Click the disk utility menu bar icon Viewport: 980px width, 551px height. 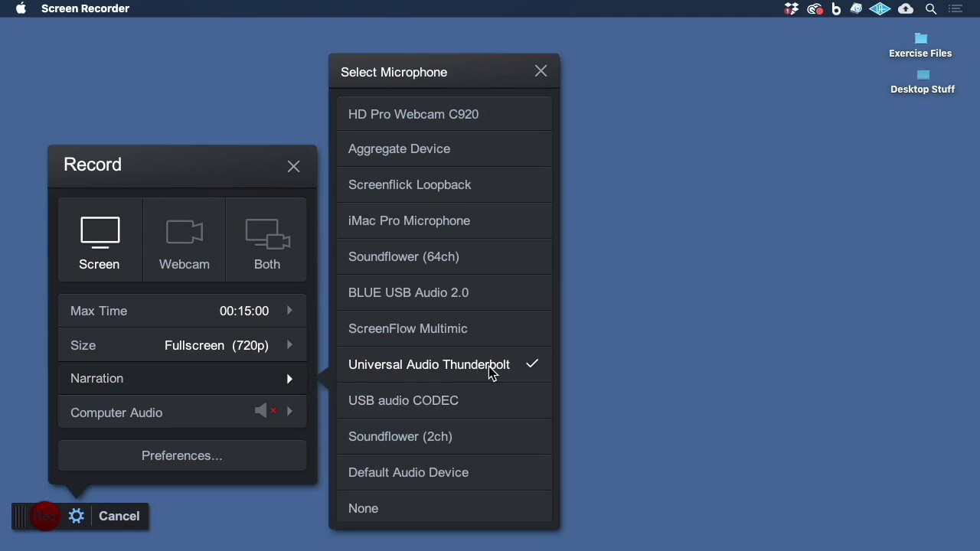857,8
